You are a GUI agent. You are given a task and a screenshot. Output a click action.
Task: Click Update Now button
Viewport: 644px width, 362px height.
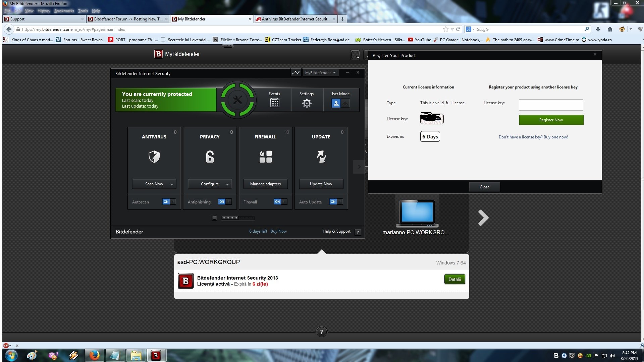tap(321, 184)
